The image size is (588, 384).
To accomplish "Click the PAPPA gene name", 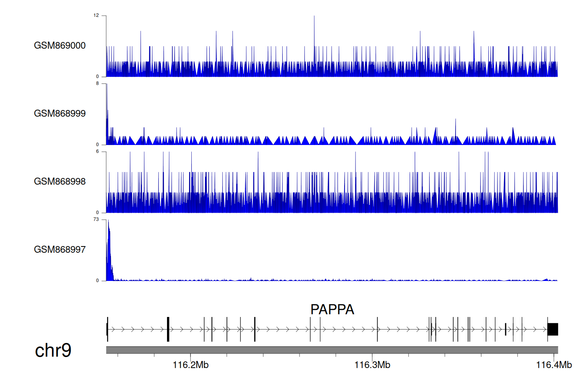I will point(332,309).
